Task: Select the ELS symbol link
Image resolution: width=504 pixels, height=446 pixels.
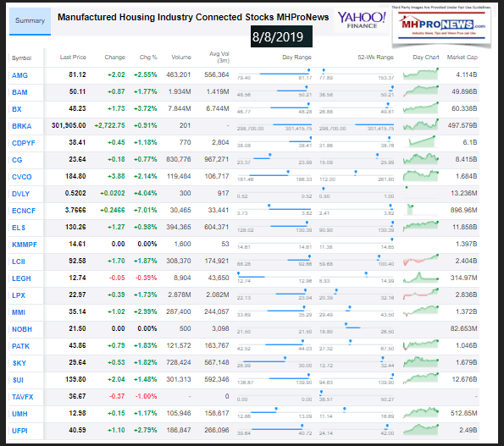Action: tap(19, 228)
